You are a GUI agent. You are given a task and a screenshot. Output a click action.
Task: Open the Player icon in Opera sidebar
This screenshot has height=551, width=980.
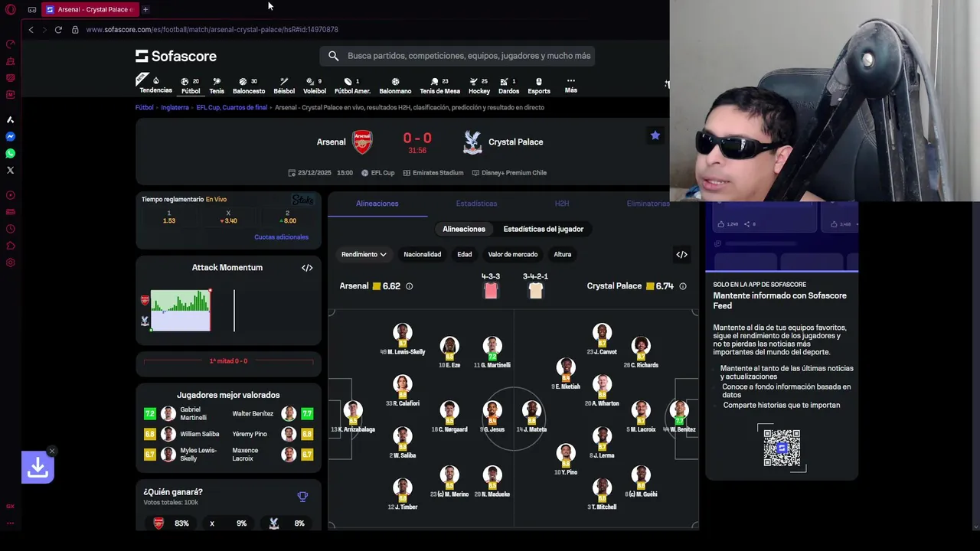tap(11, 195)
